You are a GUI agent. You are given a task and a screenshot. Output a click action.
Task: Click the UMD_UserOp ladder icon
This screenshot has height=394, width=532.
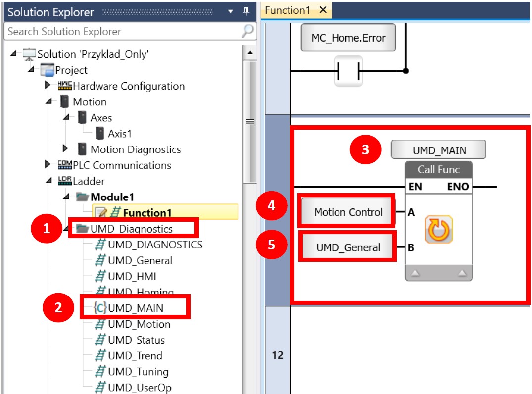click(100, 387)
